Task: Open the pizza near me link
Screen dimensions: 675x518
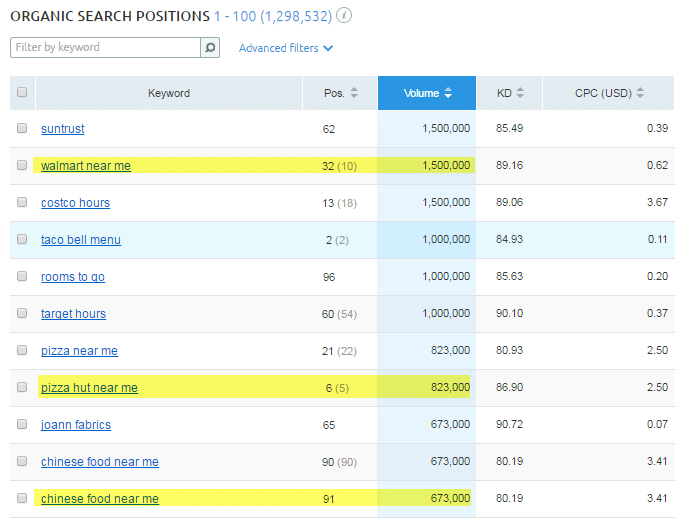Action: coord(79,351)
